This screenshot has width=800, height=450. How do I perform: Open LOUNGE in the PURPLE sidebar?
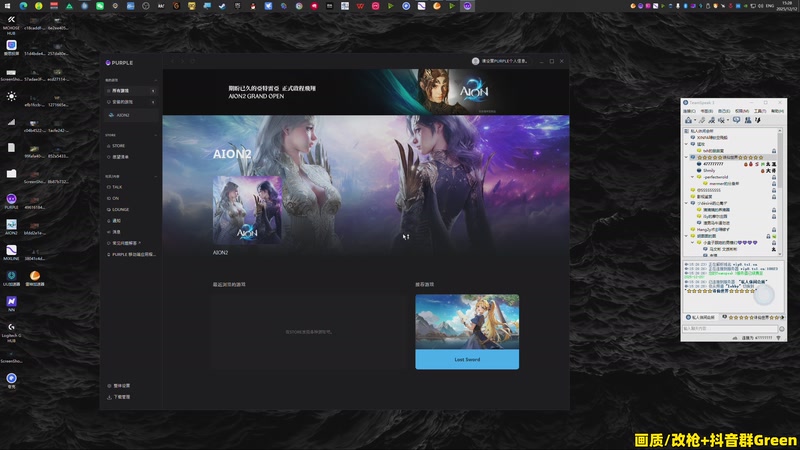coord(118,210)
